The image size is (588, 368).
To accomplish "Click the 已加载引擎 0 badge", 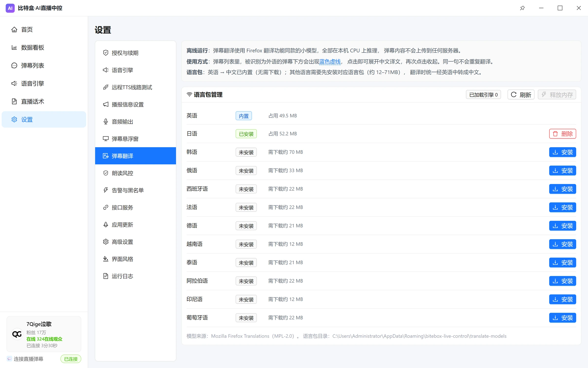I will tap(483, 95).
